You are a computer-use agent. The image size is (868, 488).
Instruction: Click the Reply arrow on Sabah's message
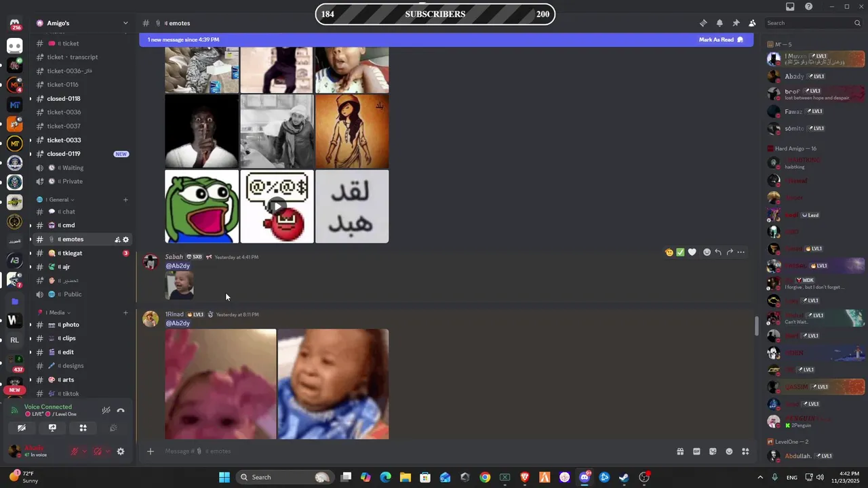tap(718, 252)
